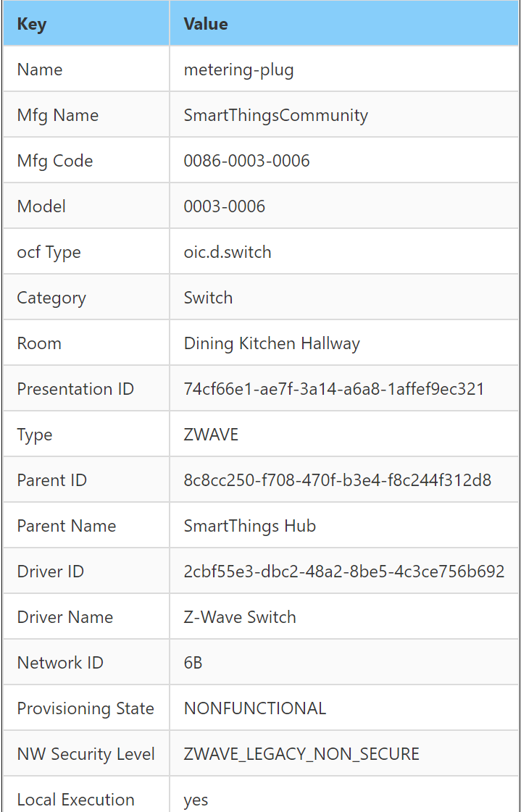
Task: Select the NONFUNCTIONAL provisioning state value
Action: click(255, 708)
